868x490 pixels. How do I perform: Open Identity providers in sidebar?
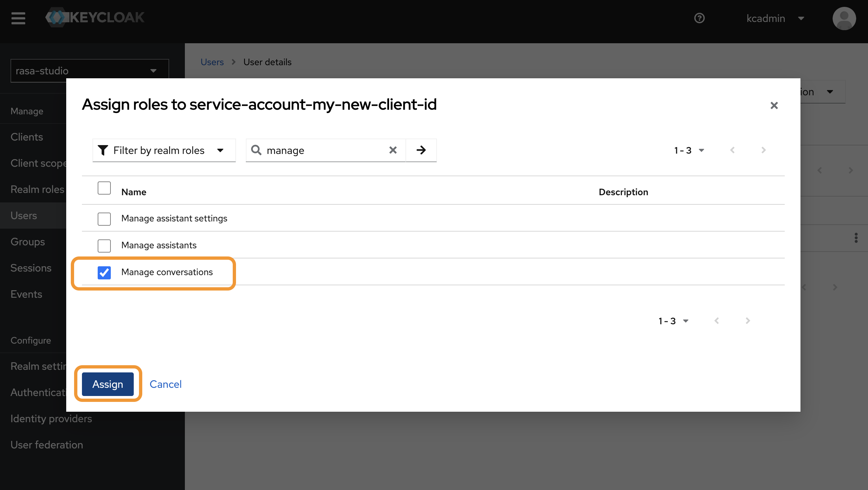[x=51, y=419]
